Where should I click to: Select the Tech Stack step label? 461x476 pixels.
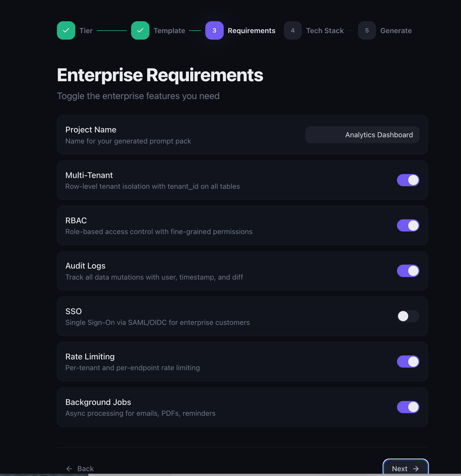325,30
